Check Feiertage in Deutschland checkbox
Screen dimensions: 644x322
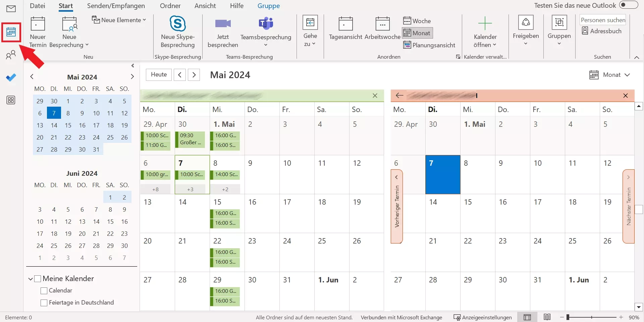pos(44,303)
